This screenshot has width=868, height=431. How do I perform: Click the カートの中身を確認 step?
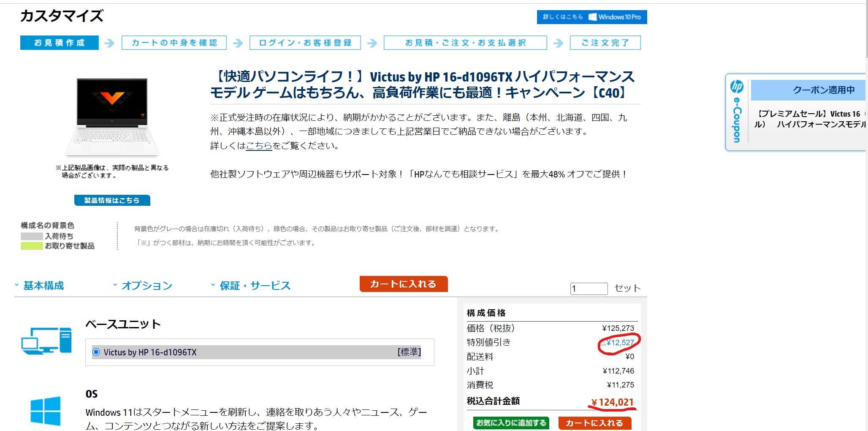click(x=174, y=43)
